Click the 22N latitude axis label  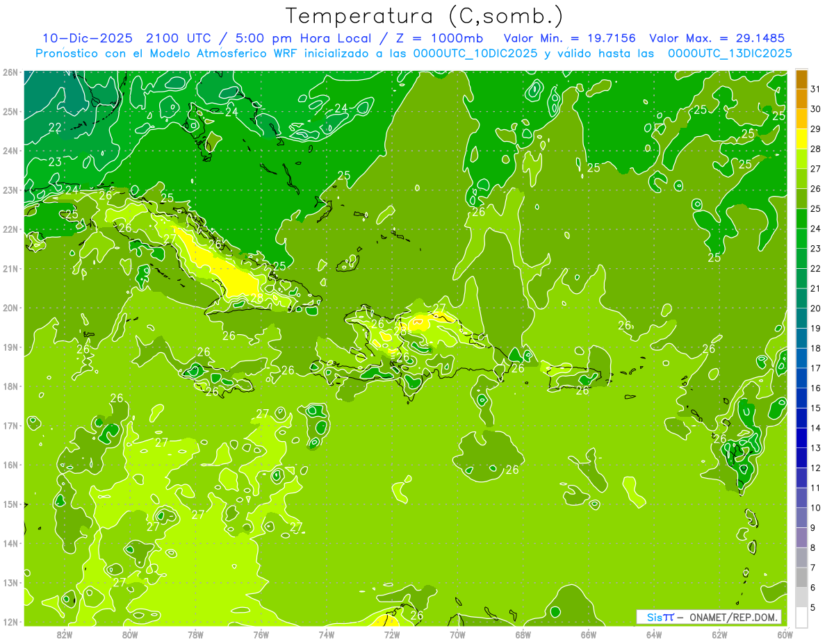[10, 229]
